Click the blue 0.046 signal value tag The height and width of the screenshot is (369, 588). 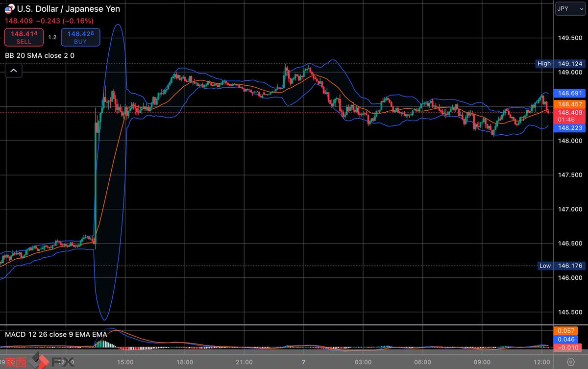pos(567,339)
